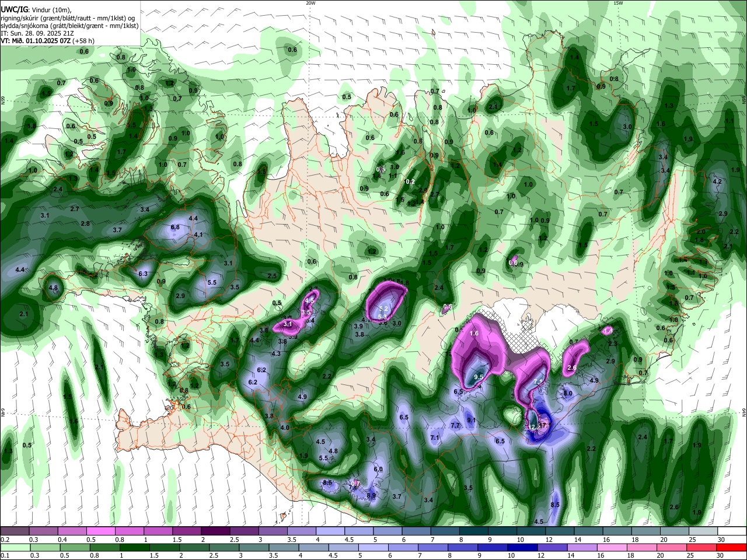Pick the grey 20 swatch in the upper legend row
The width and height of the screenshot is (747, 560).
[x=675, y=531]
